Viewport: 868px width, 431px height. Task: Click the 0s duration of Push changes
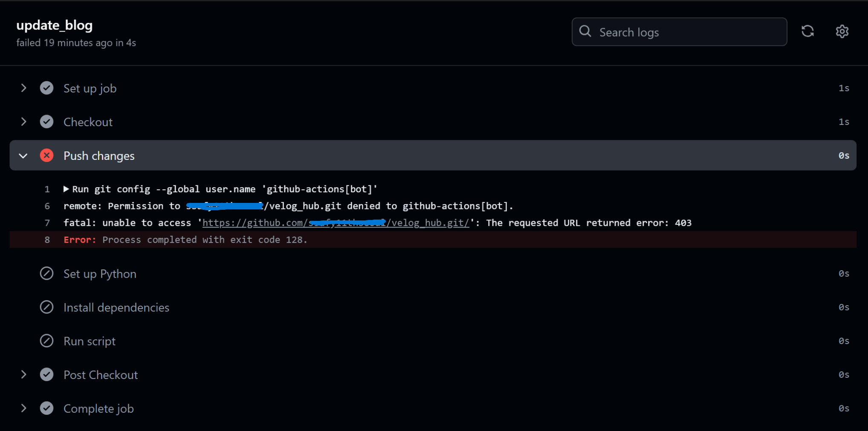point(844,156)
